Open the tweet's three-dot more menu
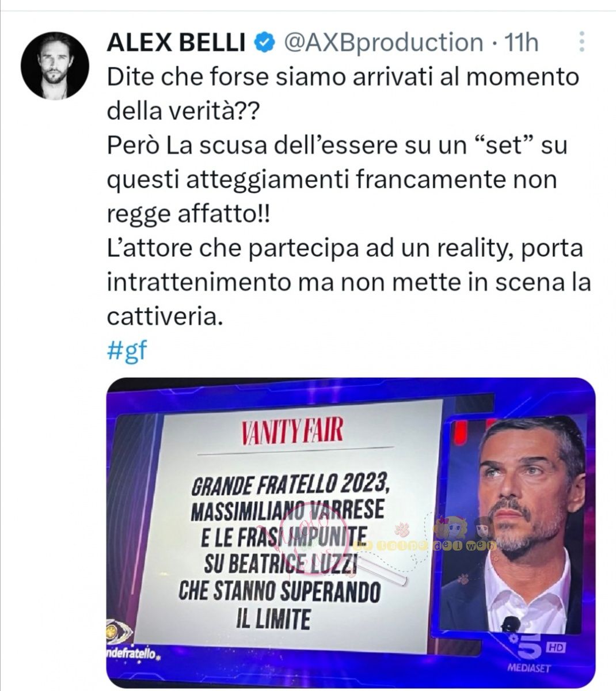616x691 pixels. [x=582, y=42]
